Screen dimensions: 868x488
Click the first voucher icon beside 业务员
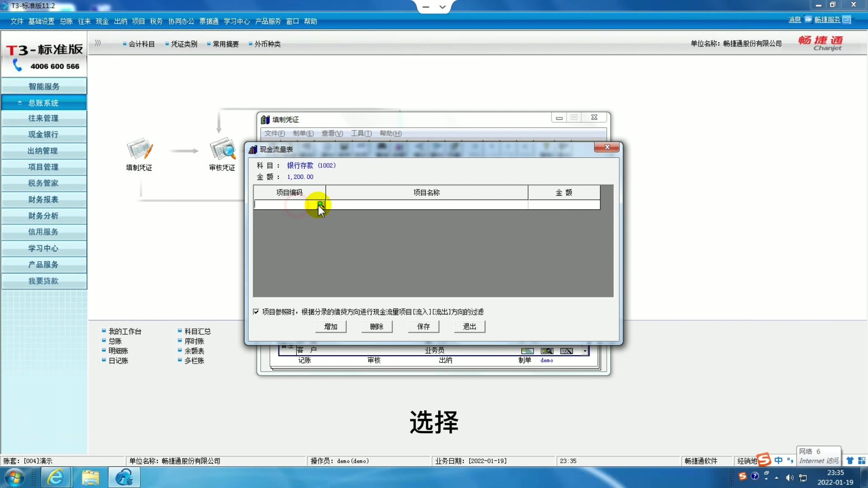coord(527,351)
